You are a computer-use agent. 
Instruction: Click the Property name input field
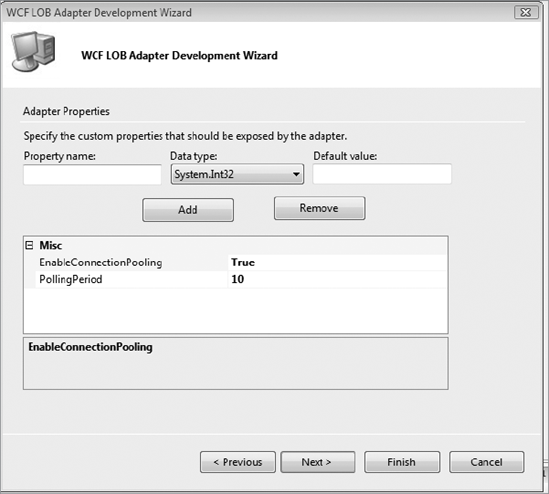point(92,174)
